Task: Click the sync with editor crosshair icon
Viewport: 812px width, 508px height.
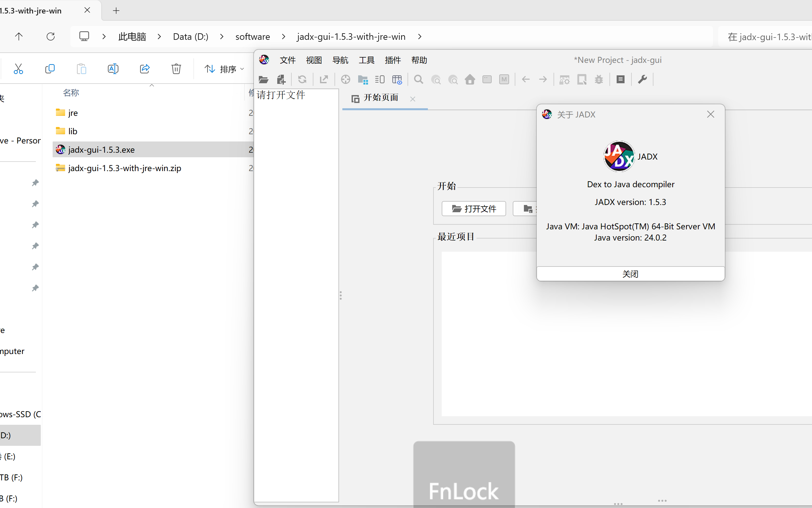Action: point(345,80)
